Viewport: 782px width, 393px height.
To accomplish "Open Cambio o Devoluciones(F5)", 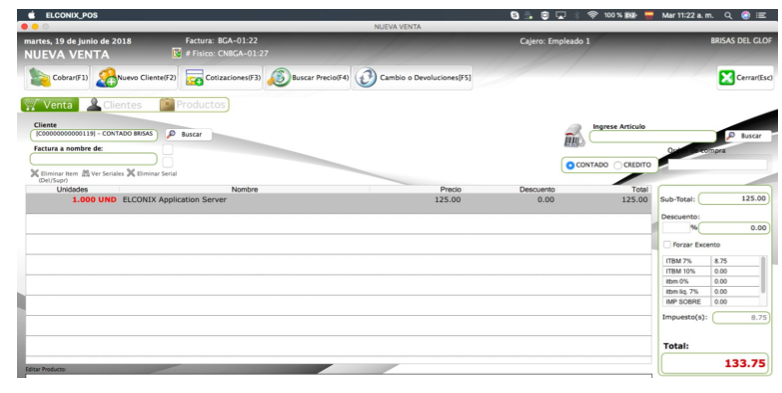I will [412, 78].
